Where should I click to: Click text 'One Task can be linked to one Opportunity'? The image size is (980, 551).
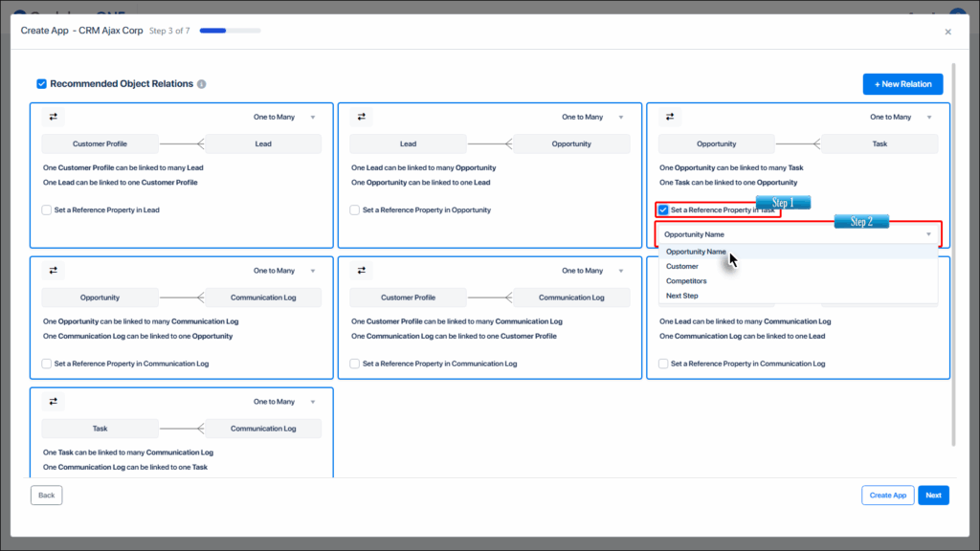(728, 183)
